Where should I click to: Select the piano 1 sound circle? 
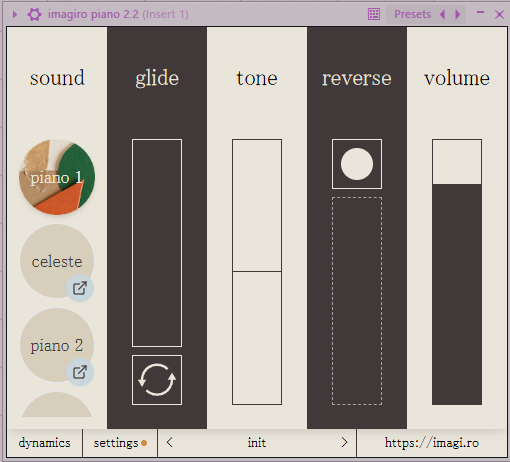pyautogui.click(x=57, y=177)
